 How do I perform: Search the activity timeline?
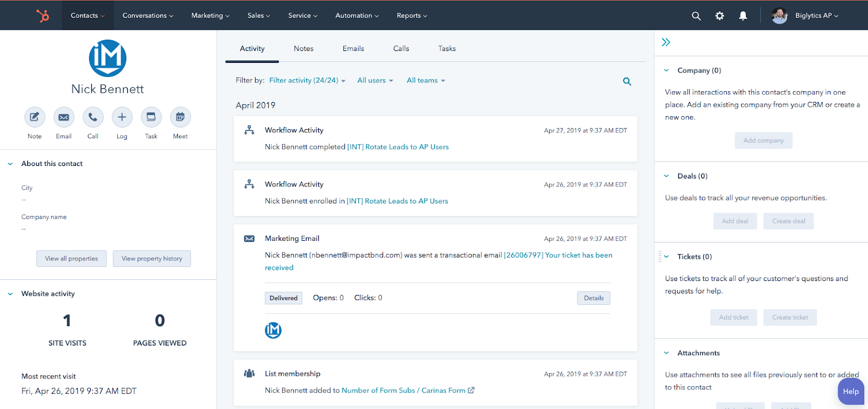[x=627, y=81]
